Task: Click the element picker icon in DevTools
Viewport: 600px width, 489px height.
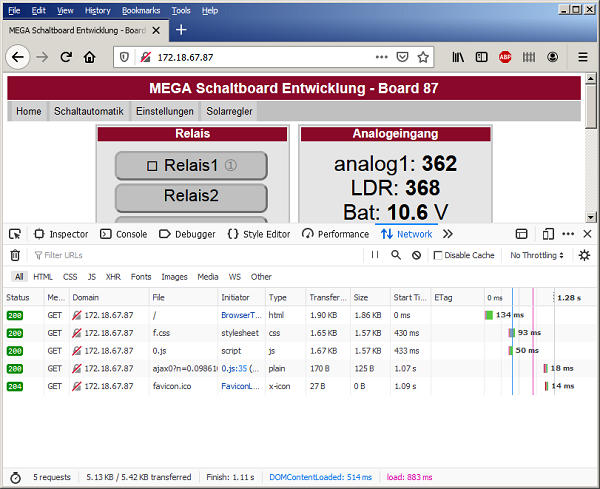Action: (x=15, y=234)
